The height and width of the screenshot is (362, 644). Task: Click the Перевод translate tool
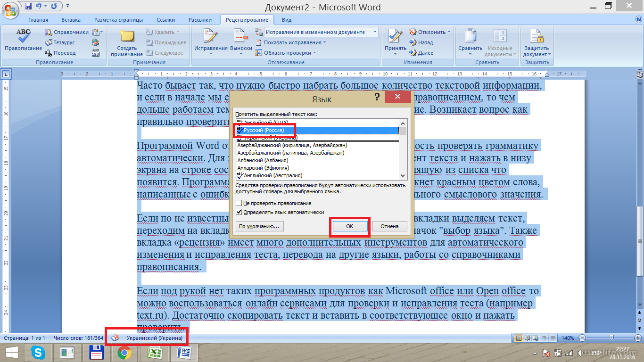(x=60, y=53)
